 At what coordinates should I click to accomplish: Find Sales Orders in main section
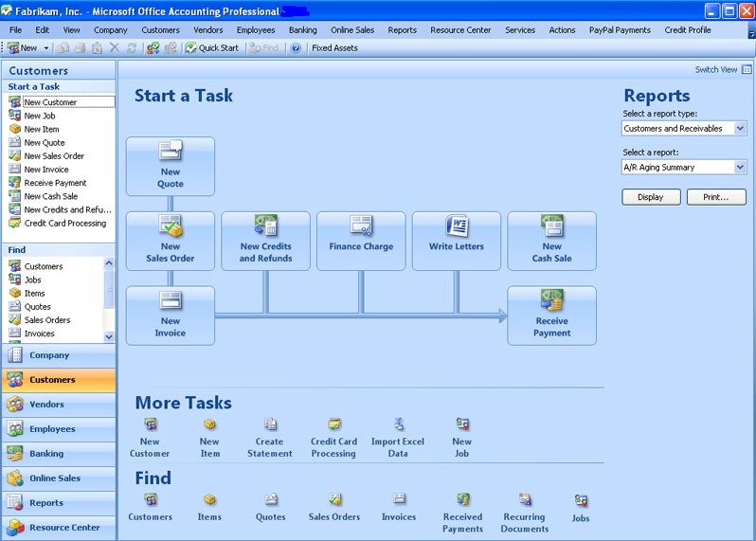tap(334, 507)
